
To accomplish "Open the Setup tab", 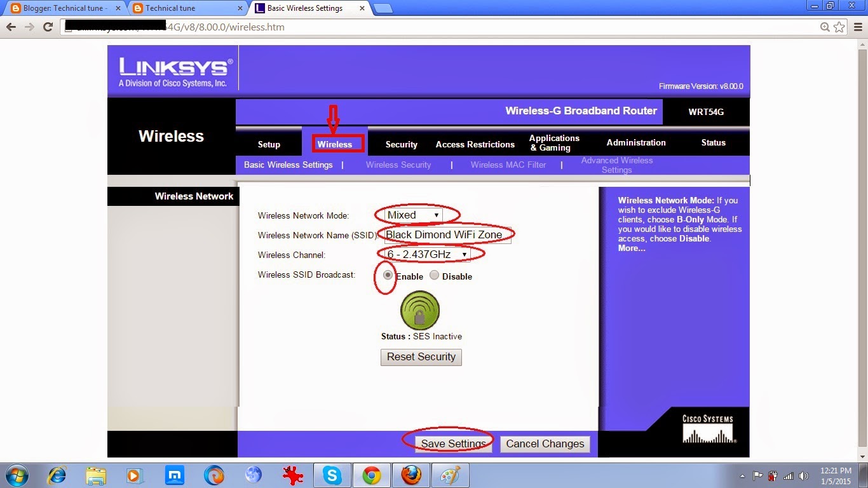I will pyautogui.click(x=269, y=145).
